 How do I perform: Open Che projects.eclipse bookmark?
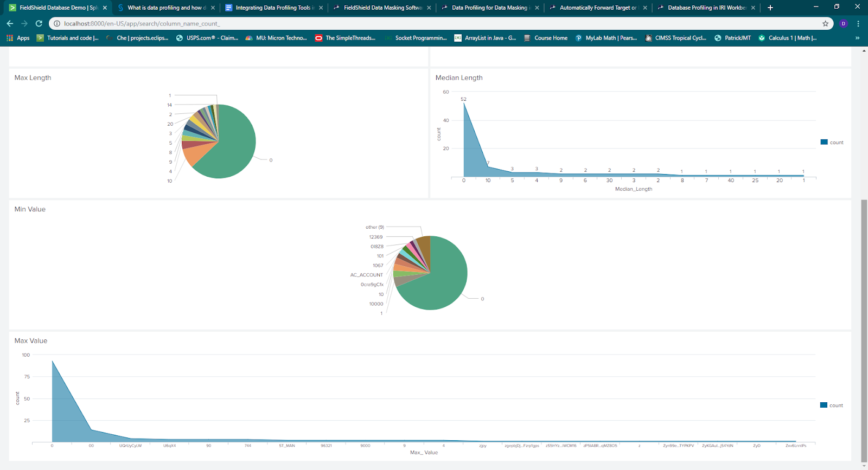137,38
